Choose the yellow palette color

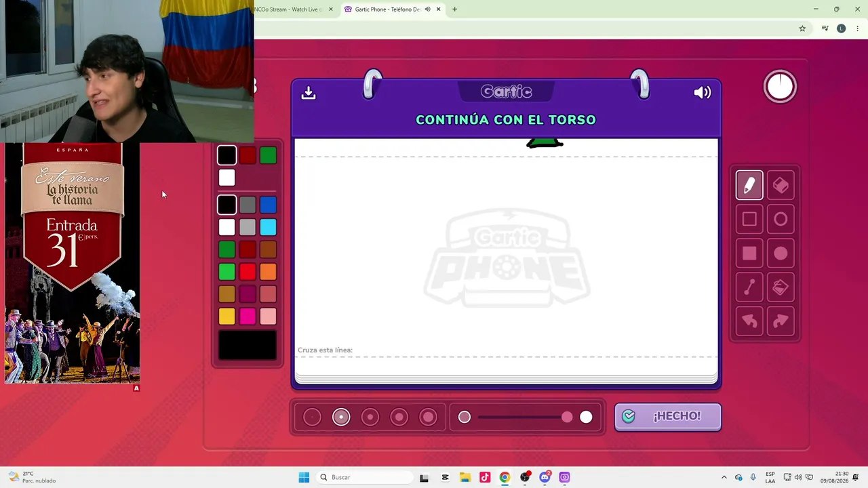coord(226,317)
